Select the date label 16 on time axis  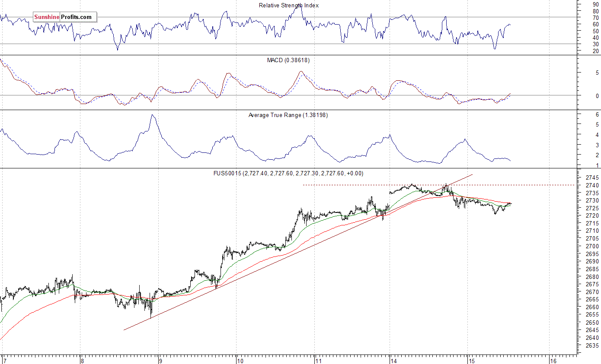(x=553, y=360)
